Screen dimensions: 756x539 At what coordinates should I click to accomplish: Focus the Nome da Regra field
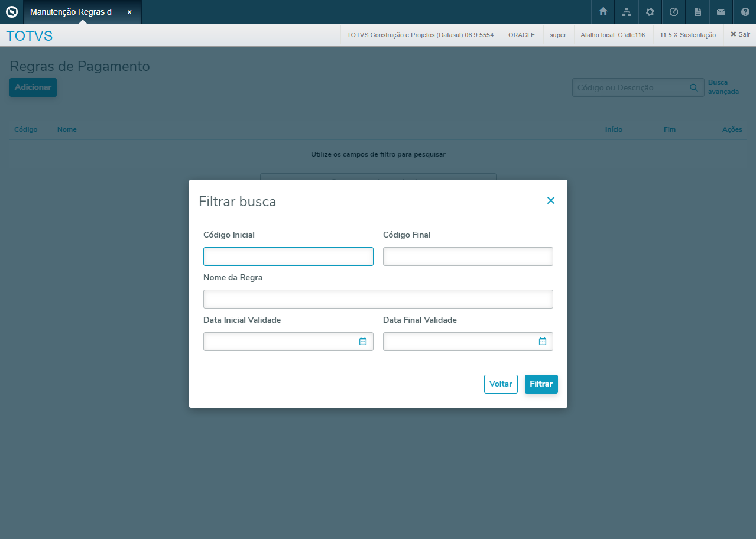(378, 299)
